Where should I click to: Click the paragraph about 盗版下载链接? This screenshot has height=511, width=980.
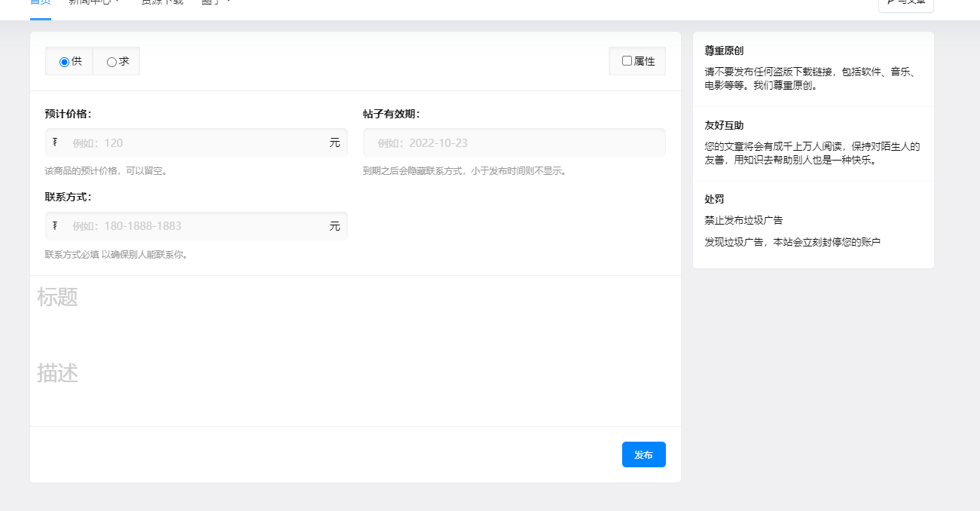(x=813, y=78)
